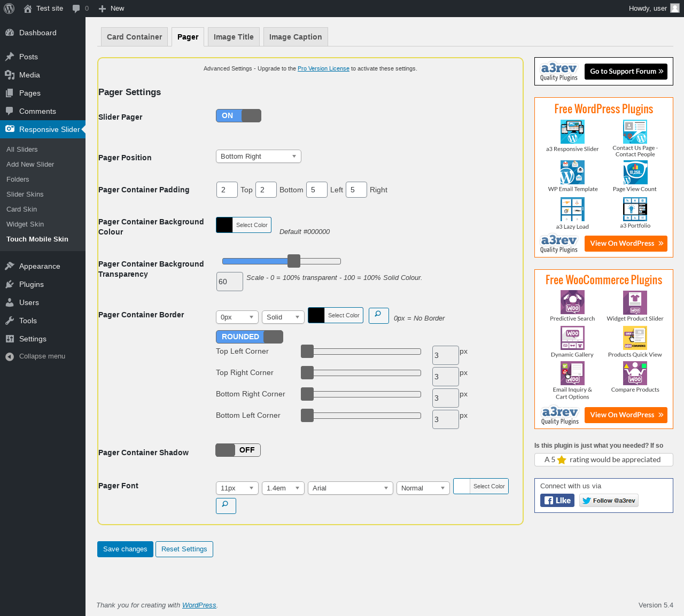Screen dimensions: 684x616
Task: Enable the Pager Container Shadow toggle
Action: point(238,450)
